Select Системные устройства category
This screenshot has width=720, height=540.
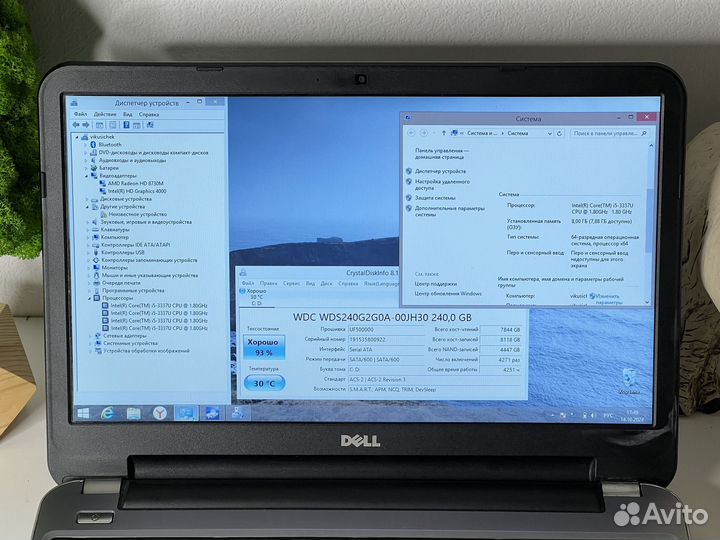[x=130, y=343]
